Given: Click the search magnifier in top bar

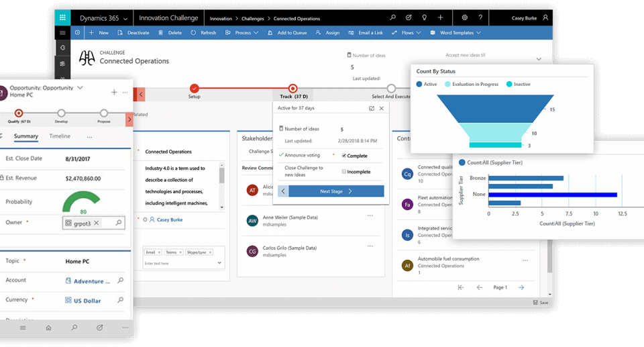Looking at the screenshot, I should point(392,18).
